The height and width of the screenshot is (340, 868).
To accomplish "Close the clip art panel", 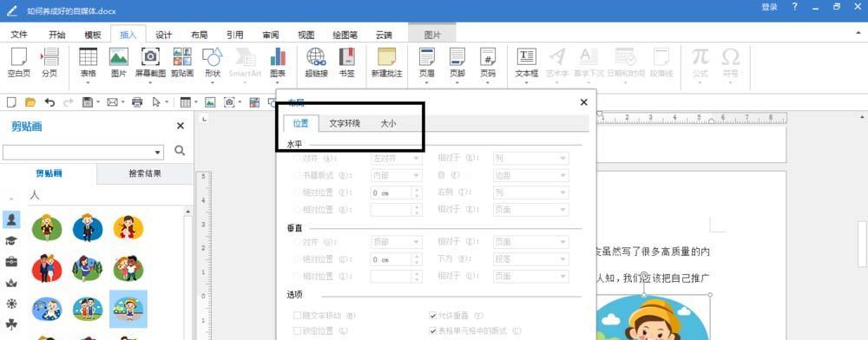I will (x=180, y=126).
